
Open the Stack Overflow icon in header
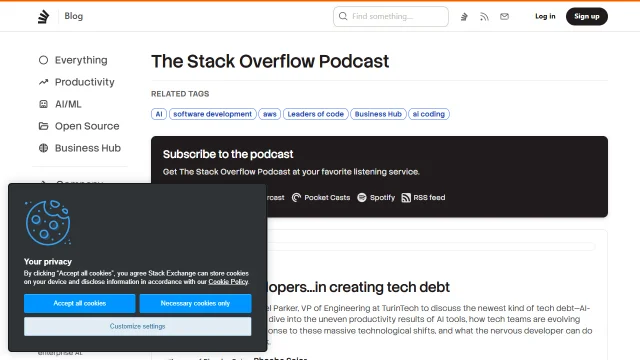[x=464, y=17]
